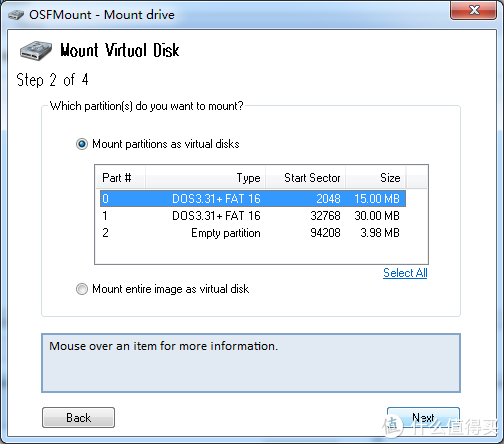Image resolution: width=504 pixels, height=444 pixels.
Task: Continue with the Next button
Action: pos(423,417)
